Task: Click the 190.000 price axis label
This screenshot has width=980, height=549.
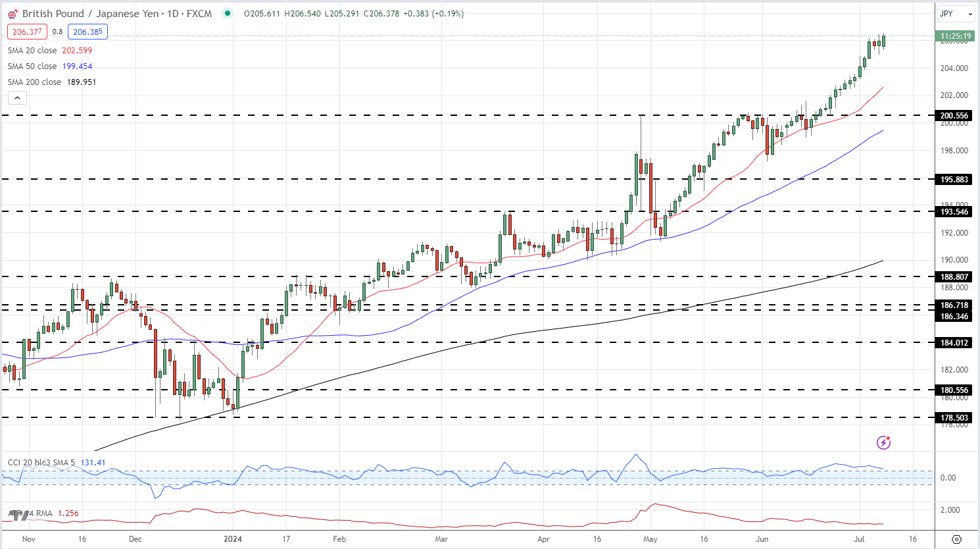Action: coord(954,260)
